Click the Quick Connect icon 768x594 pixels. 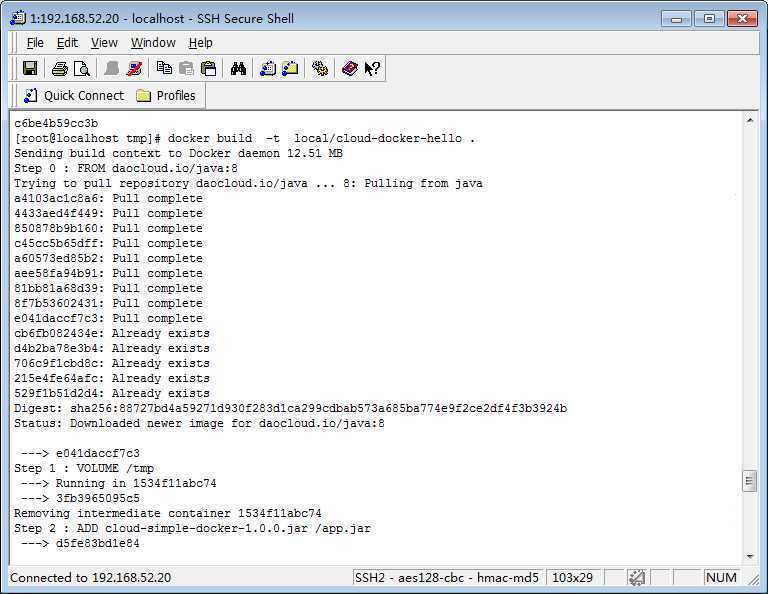(30, 95)
